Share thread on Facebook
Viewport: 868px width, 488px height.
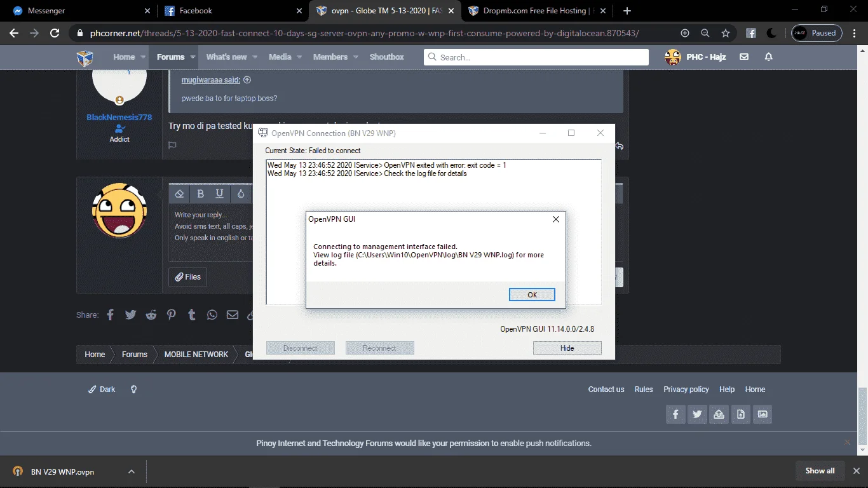pos(110,315)
